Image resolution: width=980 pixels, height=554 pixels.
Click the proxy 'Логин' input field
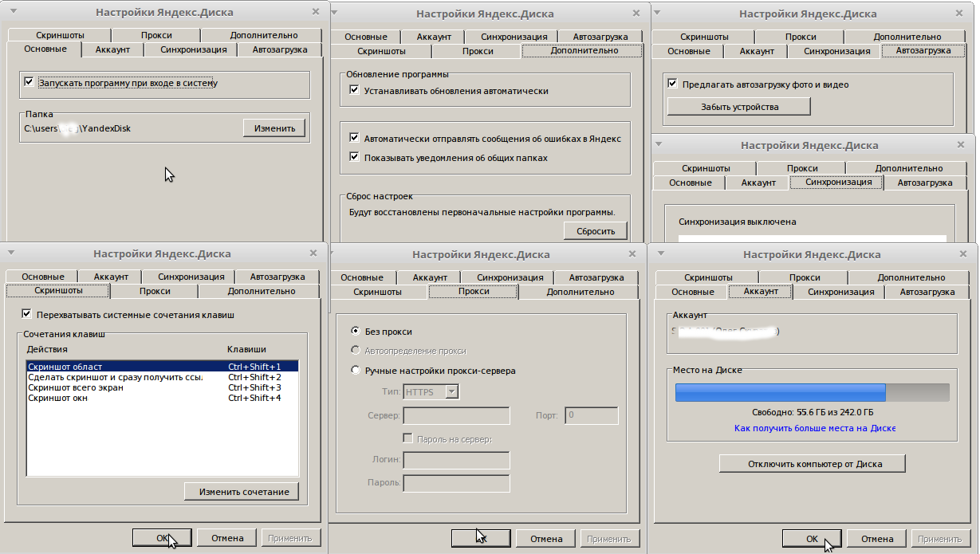tap(457, 460)
